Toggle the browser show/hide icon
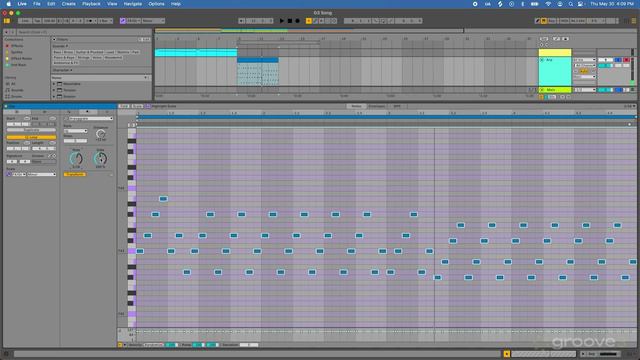Image resolution: width=640 pixels, height=360 pixels. (x=7, y=21)
